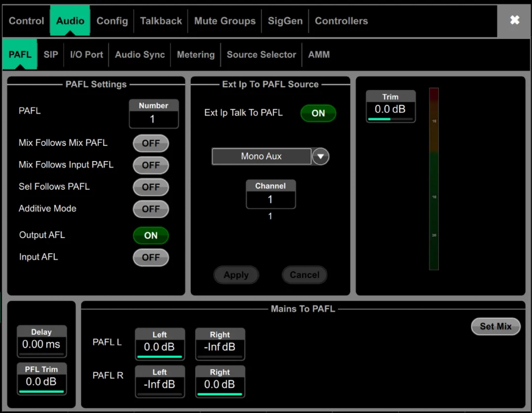Select the PAFL Number field
This screenshot has width=532, height=413.
[153, 118]
